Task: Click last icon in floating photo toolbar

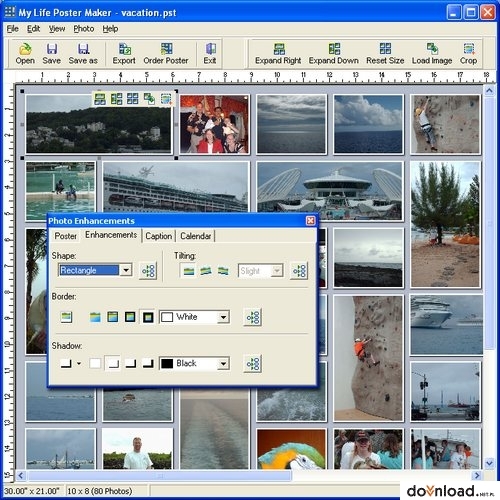Action: pos(166,99)
